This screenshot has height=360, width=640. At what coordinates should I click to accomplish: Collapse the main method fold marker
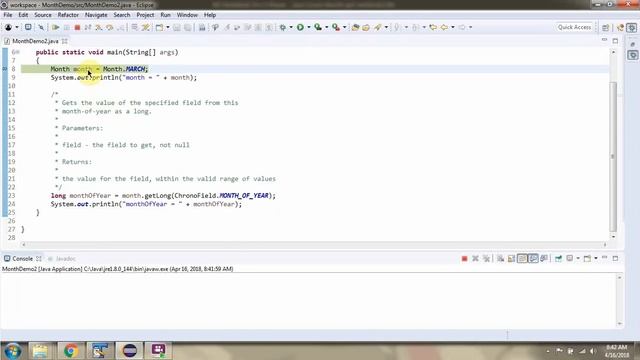coord(18,52)
